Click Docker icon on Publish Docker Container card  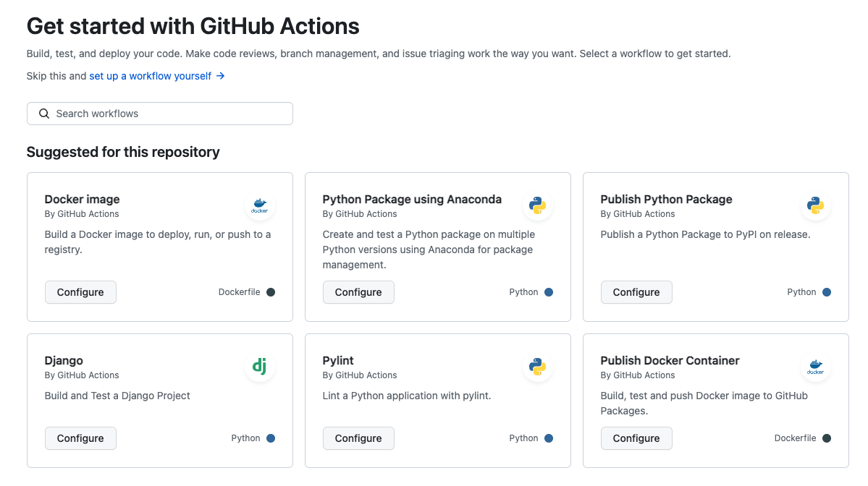815,367
